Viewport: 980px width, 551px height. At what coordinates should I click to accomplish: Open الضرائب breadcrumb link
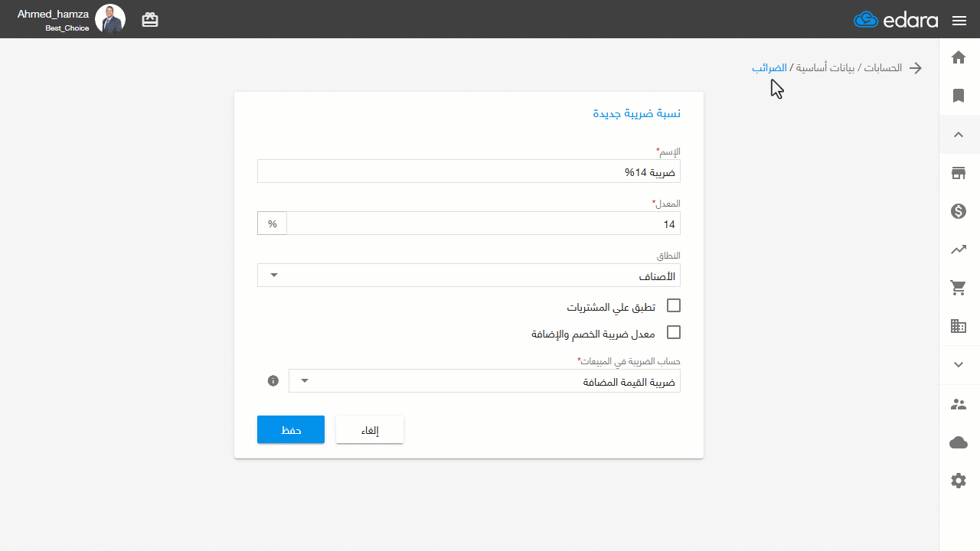point(769,68)
